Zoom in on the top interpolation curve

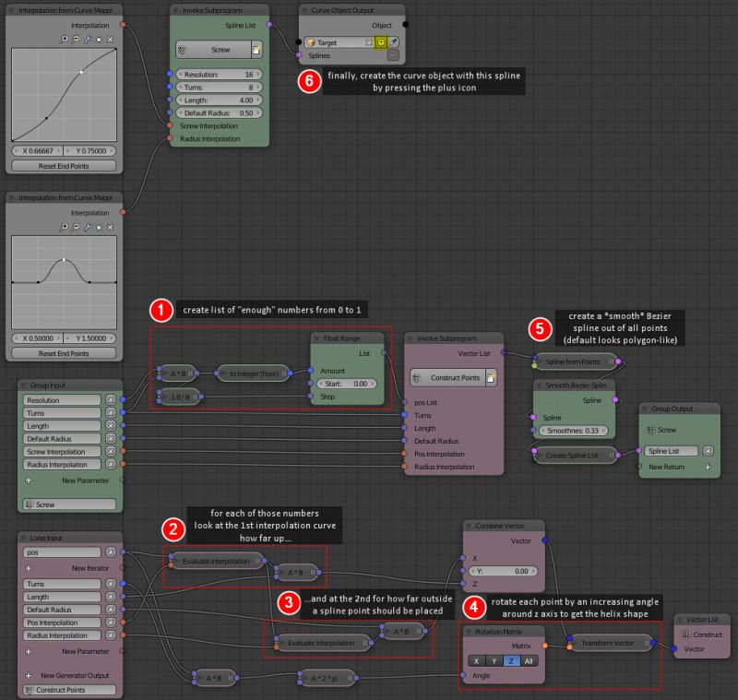[64, 39]
